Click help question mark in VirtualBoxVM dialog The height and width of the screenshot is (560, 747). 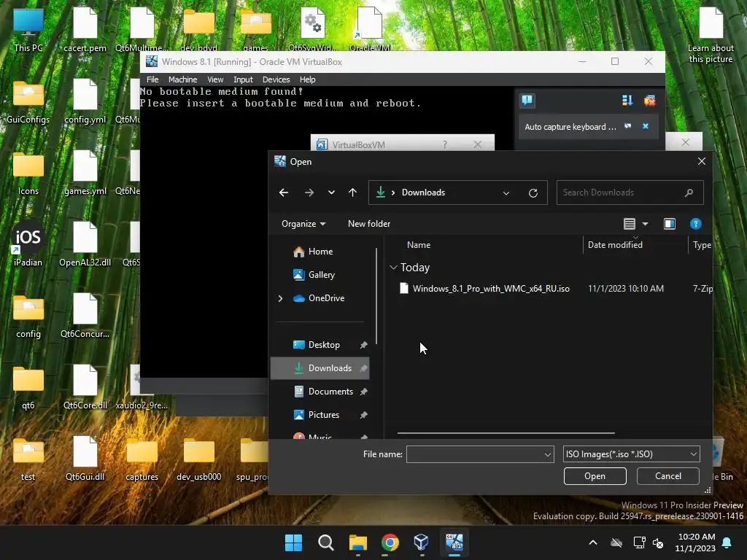click(x=445, y=144)
